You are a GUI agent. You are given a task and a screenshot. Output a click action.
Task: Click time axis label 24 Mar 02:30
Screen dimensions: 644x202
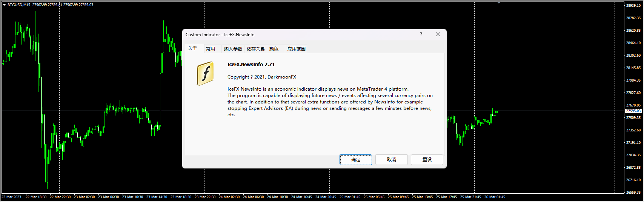229,197
